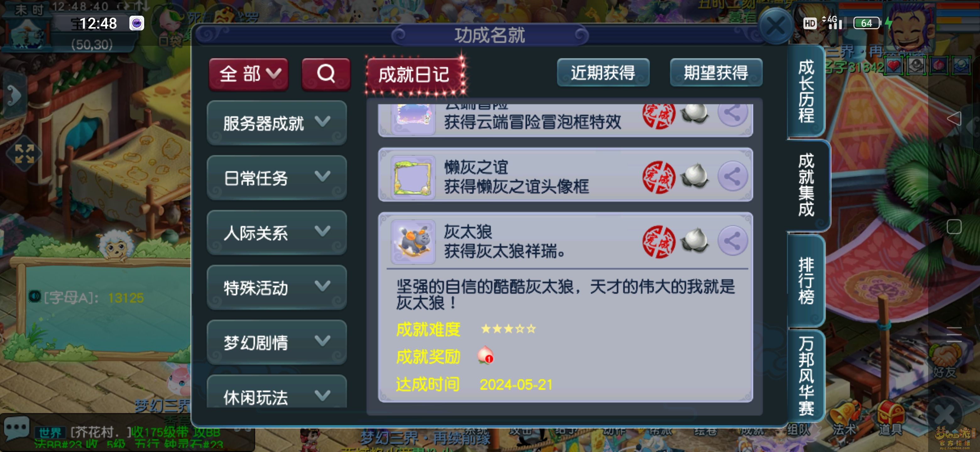Tap the fullscreen arrows icon
This screenshot has height=452, width=980.
24,153
